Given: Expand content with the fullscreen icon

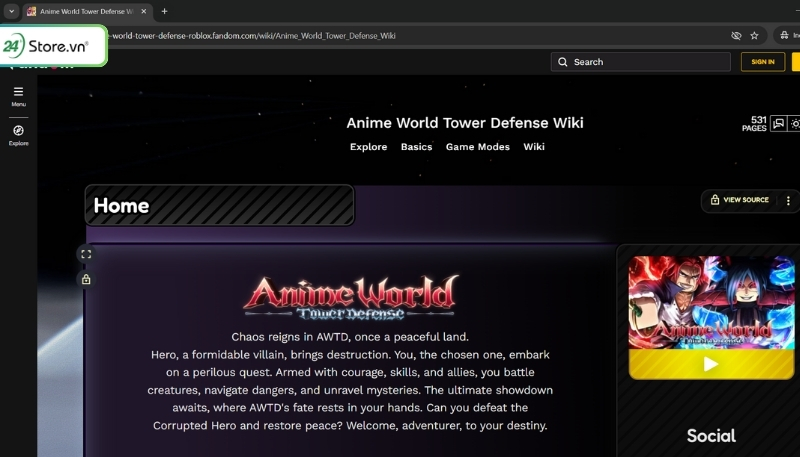Looking at the screenshot, I should [86, 254].
